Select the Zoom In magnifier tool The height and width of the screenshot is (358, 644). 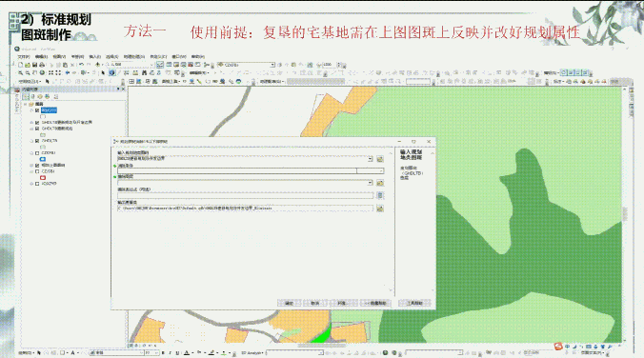click(20, 72)
